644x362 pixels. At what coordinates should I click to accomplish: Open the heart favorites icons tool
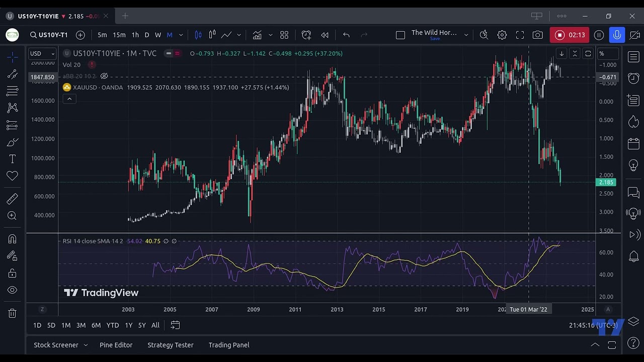coord(13,176)
